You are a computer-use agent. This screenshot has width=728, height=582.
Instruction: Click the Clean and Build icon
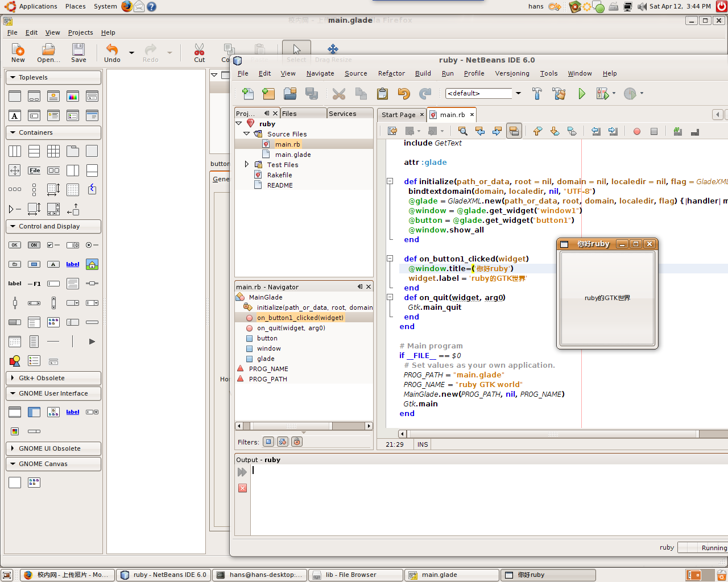559,93
